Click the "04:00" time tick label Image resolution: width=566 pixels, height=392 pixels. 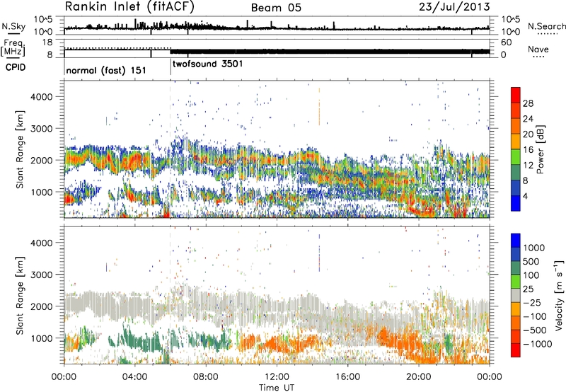(134, 377)
